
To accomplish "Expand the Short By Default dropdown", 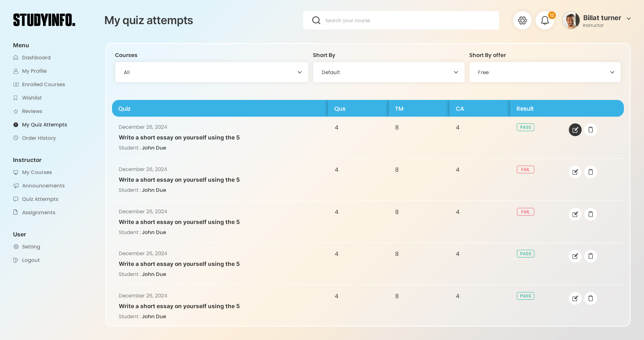I will tap(388, 72).
